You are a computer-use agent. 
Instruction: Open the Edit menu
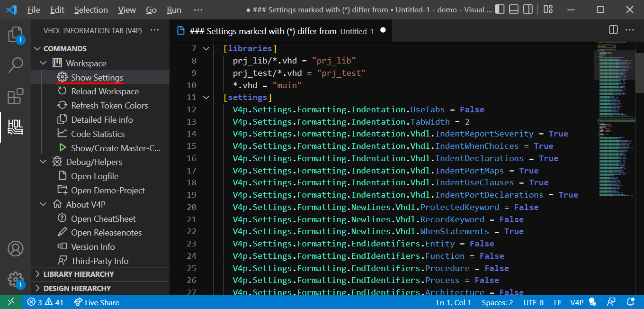click(57, 9)
